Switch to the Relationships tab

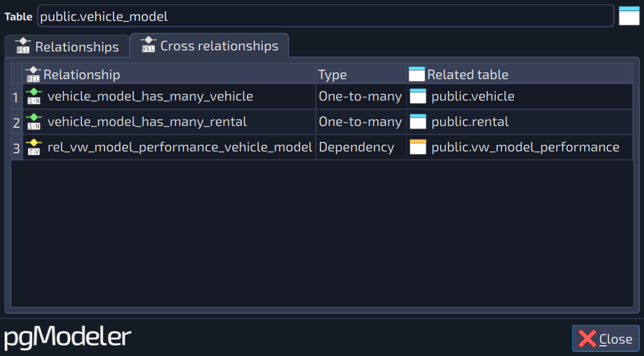coord(67,46)
